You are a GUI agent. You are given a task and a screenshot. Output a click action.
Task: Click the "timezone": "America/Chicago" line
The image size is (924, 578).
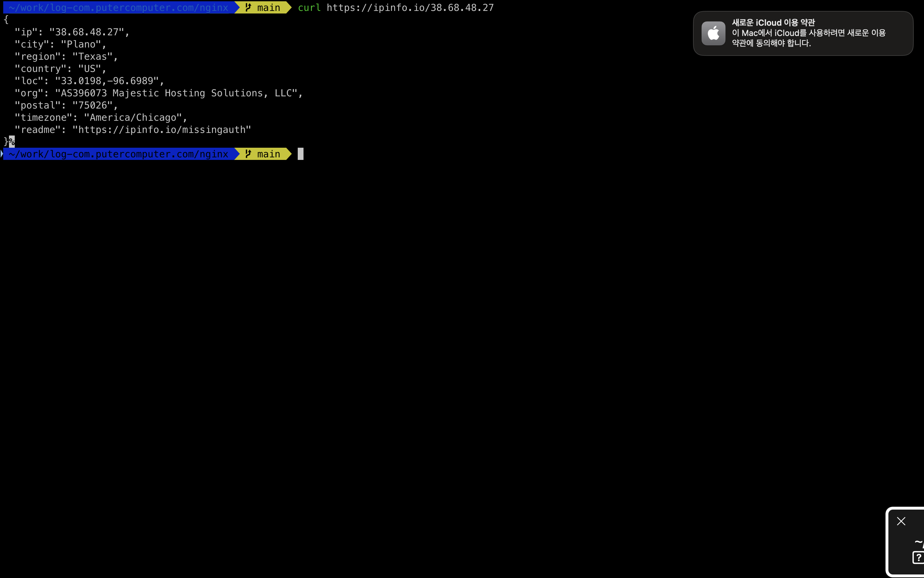tap(101, 118)
